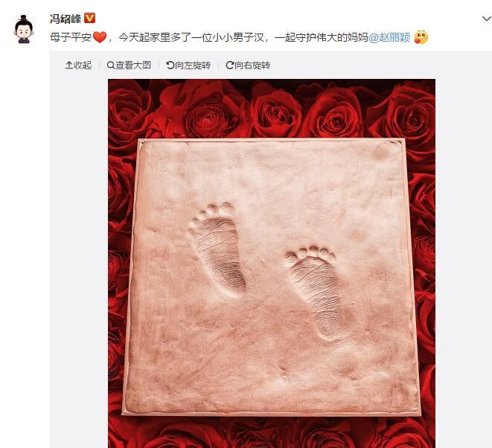
Task: Open 冯绍峰's cartoon avatar profile picture
Action: pyautogui.click(x=24, y=29)
